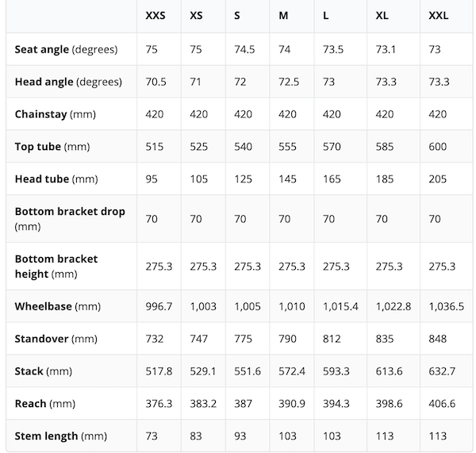Select the Top tube row label

tap(52, 147)
